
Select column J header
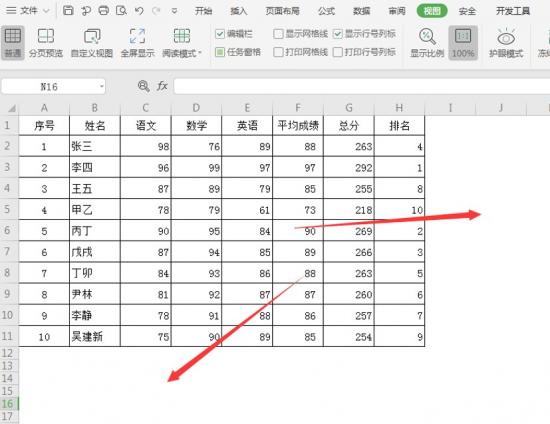point(501,108)
